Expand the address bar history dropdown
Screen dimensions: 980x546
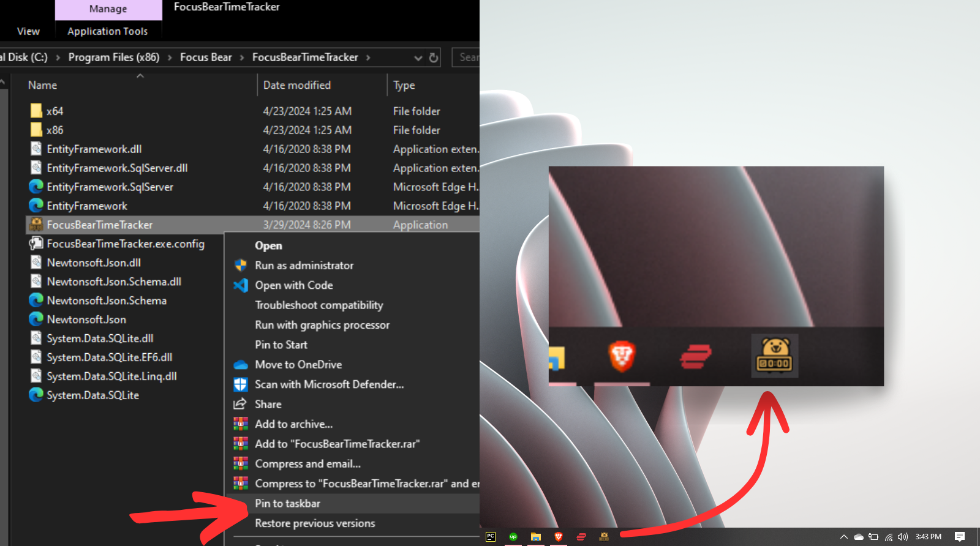(x=418, y=58)
